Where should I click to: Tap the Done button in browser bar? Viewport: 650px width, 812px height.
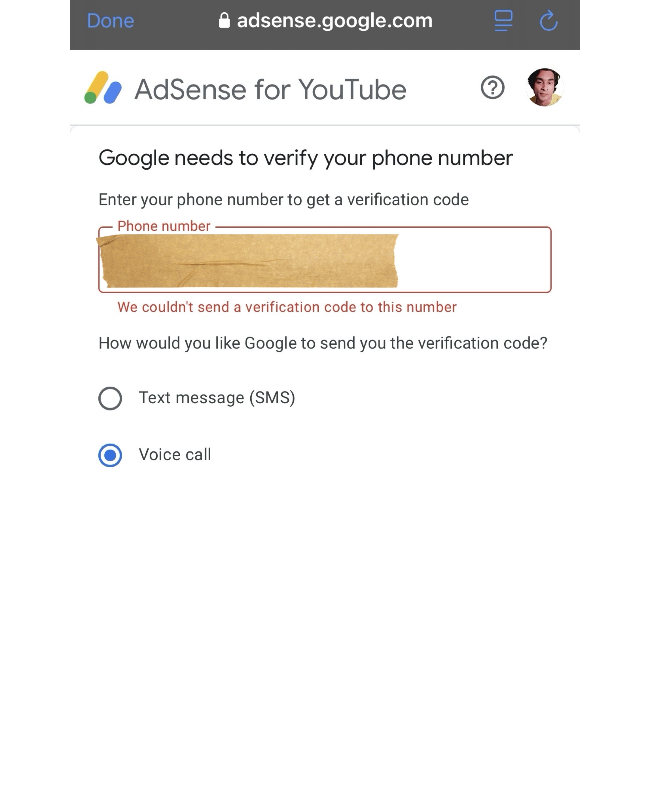110,21
